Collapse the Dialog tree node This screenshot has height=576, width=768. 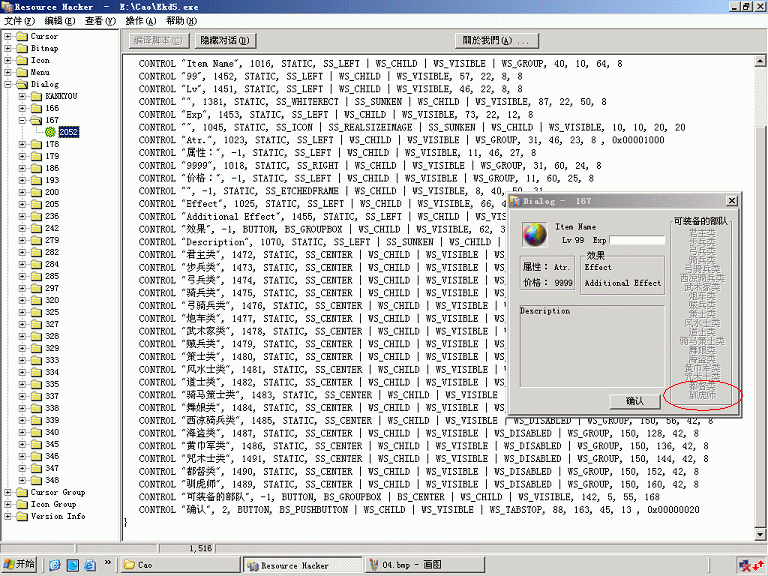click(9, 84)
